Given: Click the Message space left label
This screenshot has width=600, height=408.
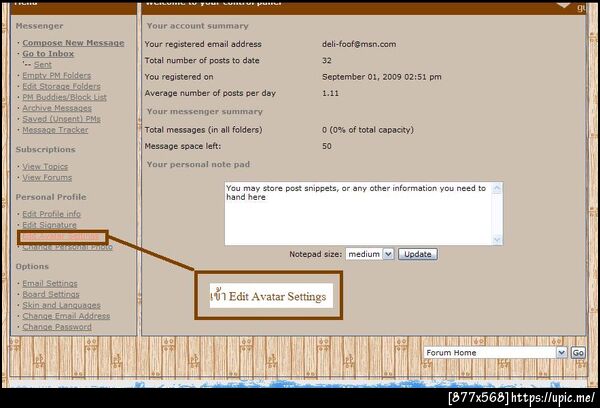Looking at the screenshot, I should pyautogui.click(x=183, y=146).
